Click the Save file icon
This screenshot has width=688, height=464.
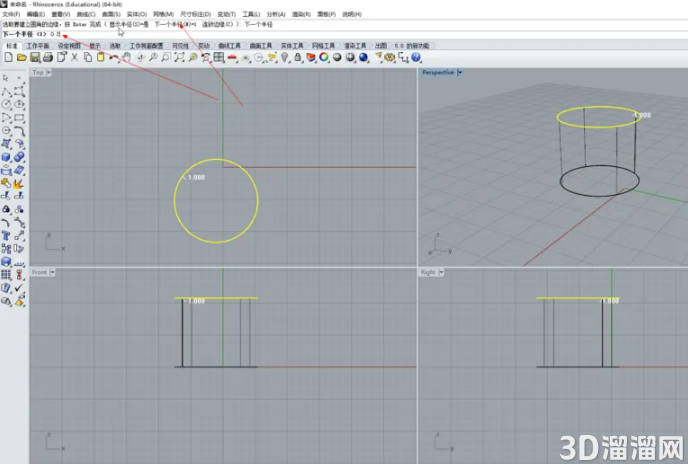click(35, 57)
